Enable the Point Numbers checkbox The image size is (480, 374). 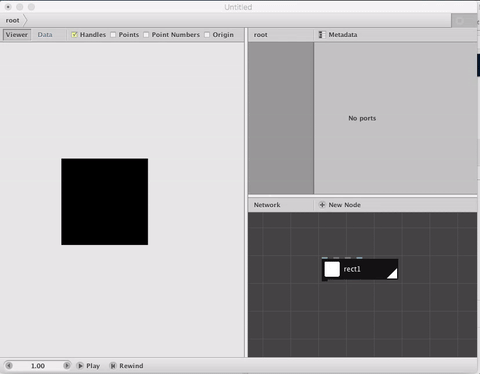[x=146, y=35]
